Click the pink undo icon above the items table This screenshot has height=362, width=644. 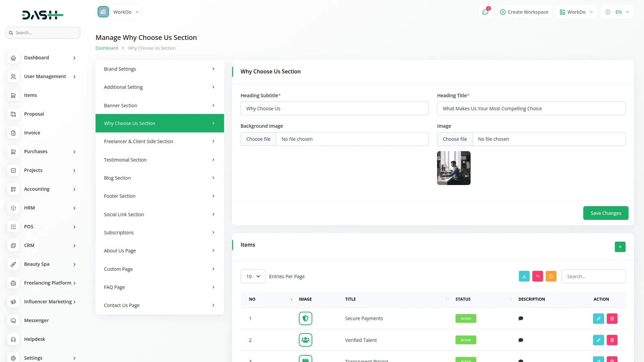click(538, 276)
